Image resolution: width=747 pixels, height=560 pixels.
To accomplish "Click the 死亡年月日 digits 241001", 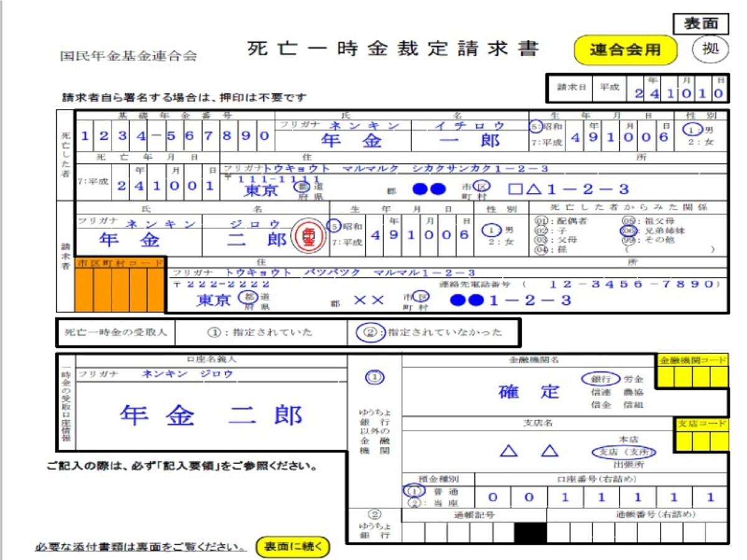I will [x=165, y=185].
